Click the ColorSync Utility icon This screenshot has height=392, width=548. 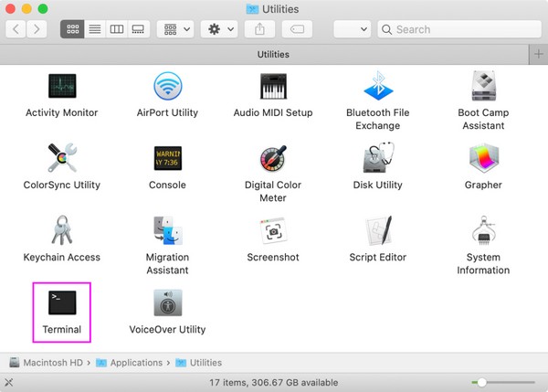[x=62, y=158]
